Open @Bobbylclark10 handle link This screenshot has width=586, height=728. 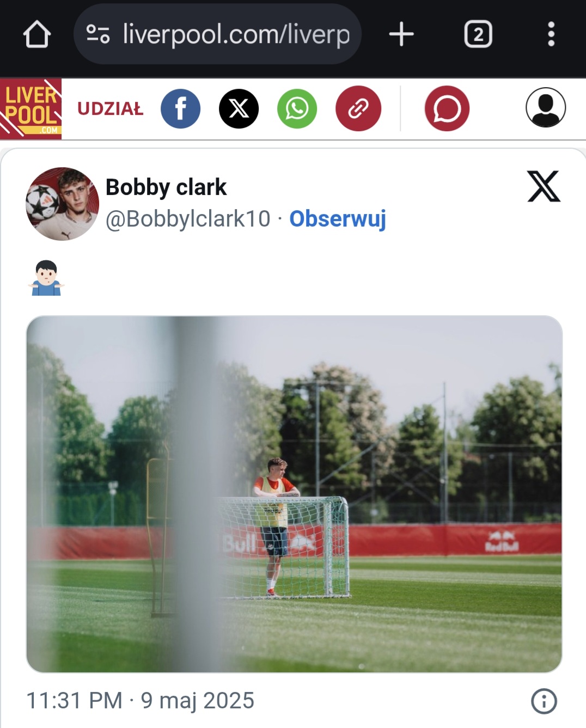click(x=188, y=219)
